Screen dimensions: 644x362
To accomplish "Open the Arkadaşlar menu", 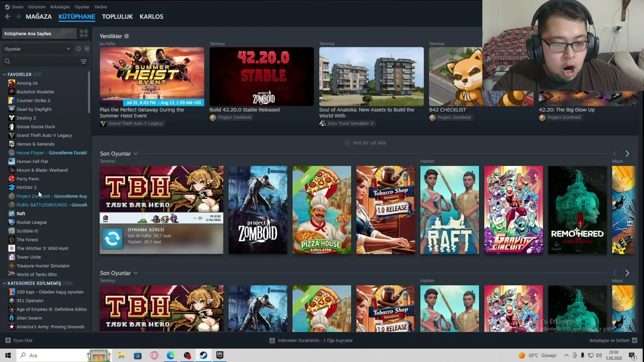I will (60, 7).
